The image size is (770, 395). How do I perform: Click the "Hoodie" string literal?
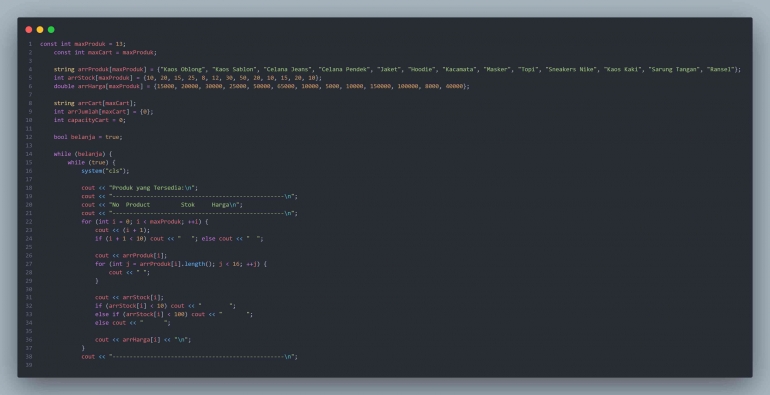(x=421, y=69)
